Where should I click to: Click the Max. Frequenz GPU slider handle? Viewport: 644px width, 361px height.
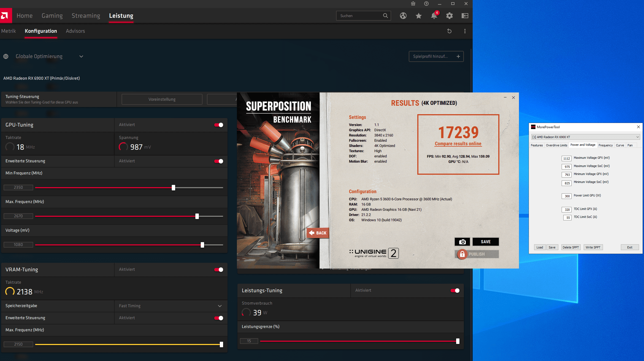pos(197,216)
